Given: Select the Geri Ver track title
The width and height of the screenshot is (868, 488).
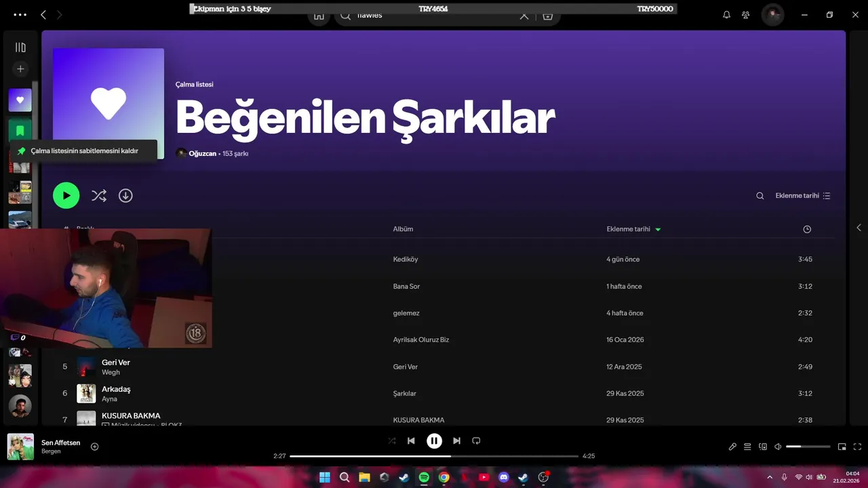Looking at the screenshot, I should tap(116, 363).
